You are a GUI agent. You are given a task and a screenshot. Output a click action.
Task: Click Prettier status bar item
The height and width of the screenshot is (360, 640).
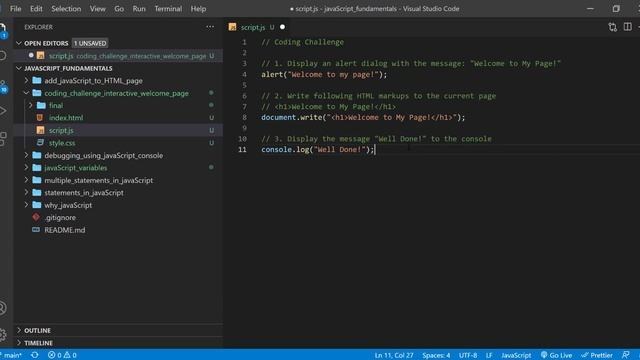point(597,355)
